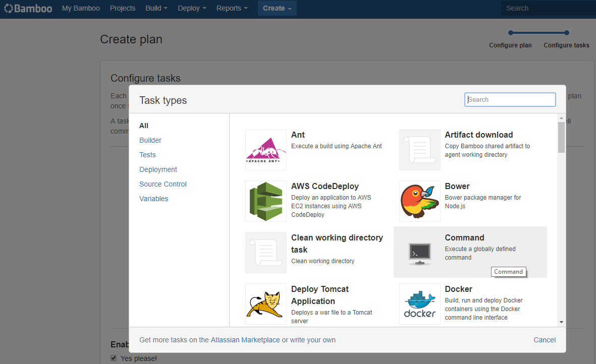
Task: Expand the Create dropdown button
Action: coord(277,9)
